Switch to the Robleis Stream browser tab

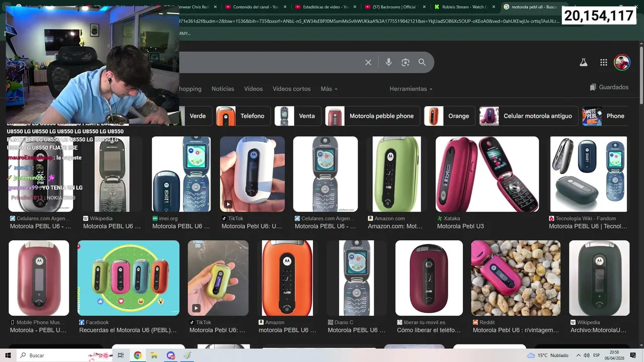pyautogui.click(x=465, y=7)
